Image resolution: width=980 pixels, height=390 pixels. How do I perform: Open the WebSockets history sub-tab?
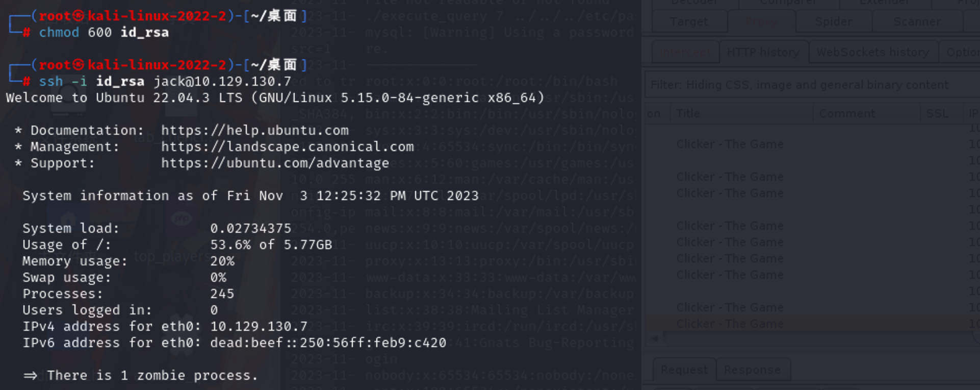[872, 52]
